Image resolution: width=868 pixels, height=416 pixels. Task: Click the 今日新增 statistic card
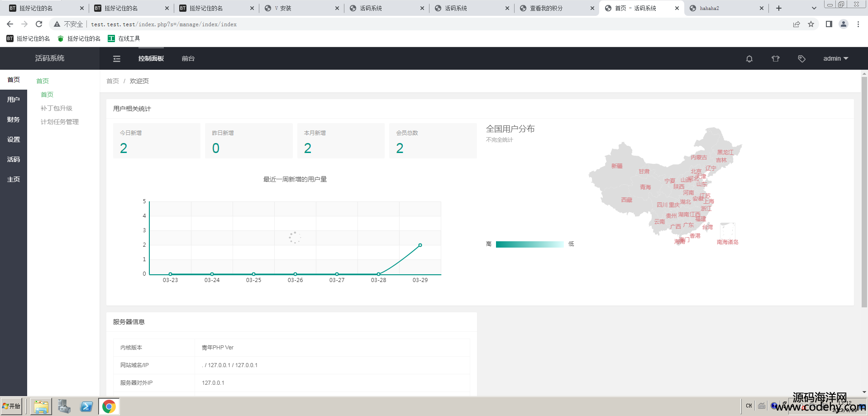[x=157, y=141]
